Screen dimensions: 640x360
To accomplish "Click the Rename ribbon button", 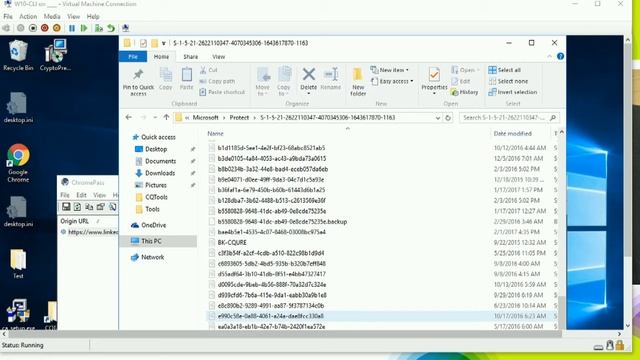I will click(x=331, y=79).
